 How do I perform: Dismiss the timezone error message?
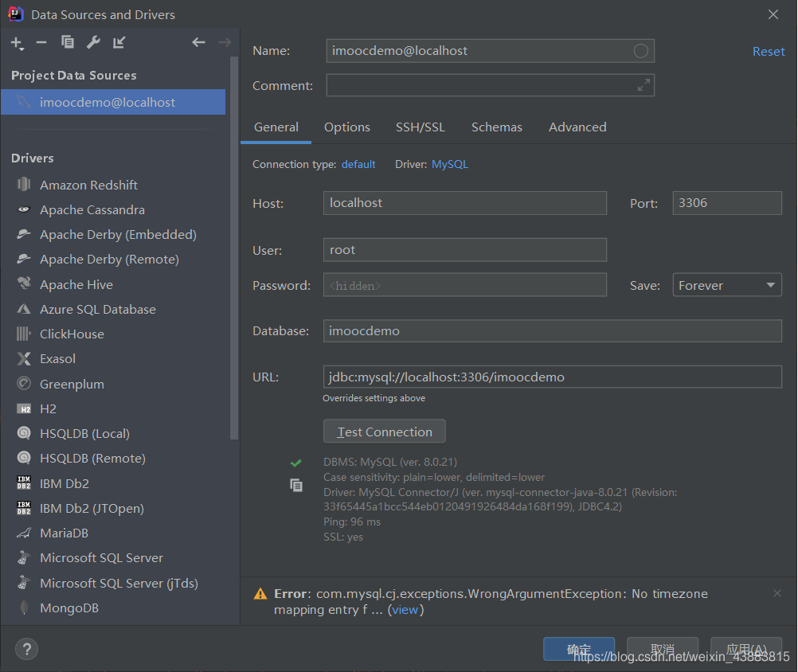[777, 593]
